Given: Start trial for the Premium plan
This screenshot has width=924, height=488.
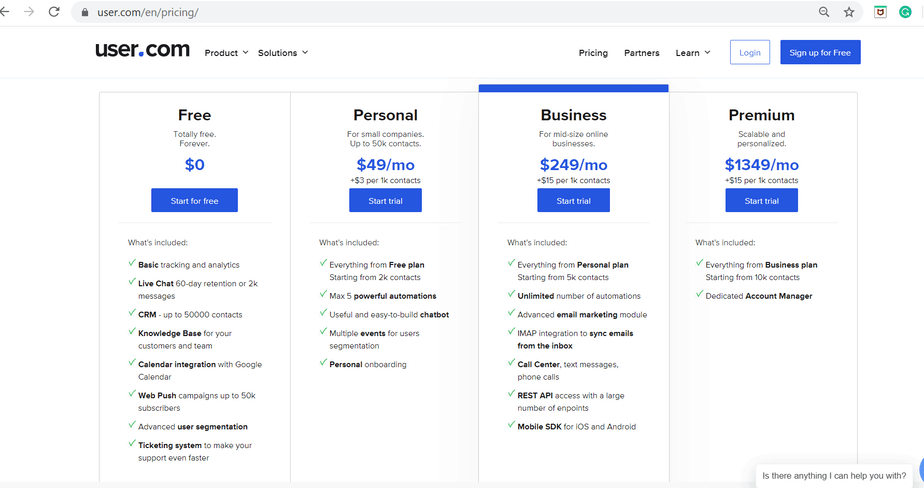Looking at the screenshot, I should click(761, 201).
